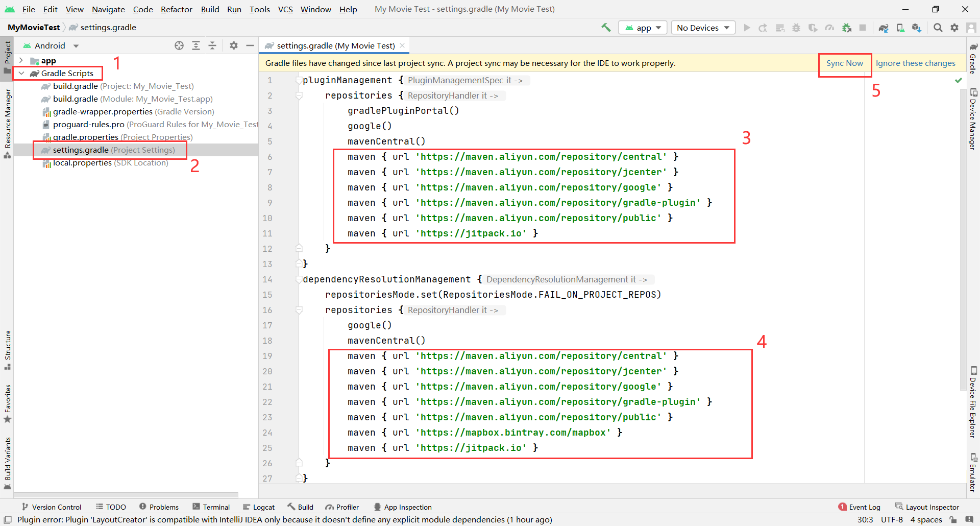
Task: Open the No Devices dropdown
Action: point(703,28)
